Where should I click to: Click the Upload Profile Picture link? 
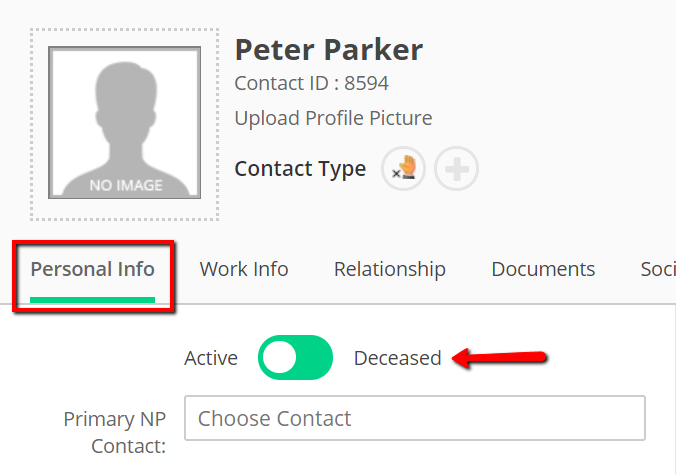coord(333,118)
